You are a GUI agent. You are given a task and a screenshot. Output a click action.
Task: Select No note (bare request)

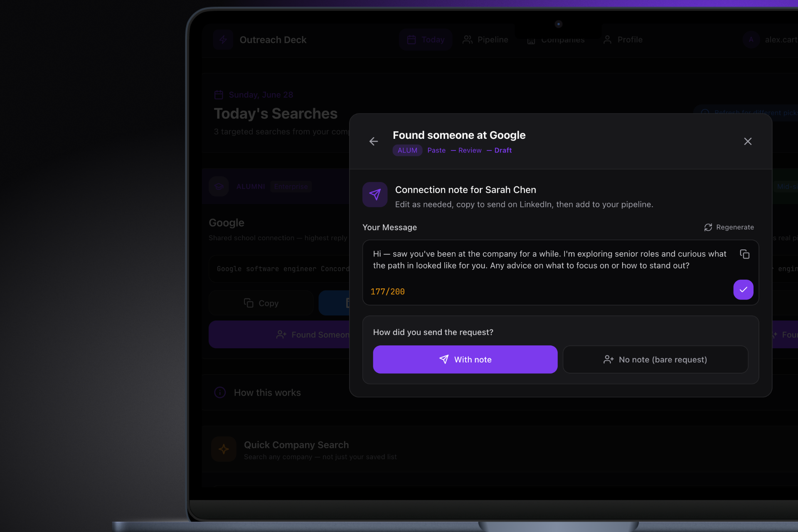(x=655, y=360)
